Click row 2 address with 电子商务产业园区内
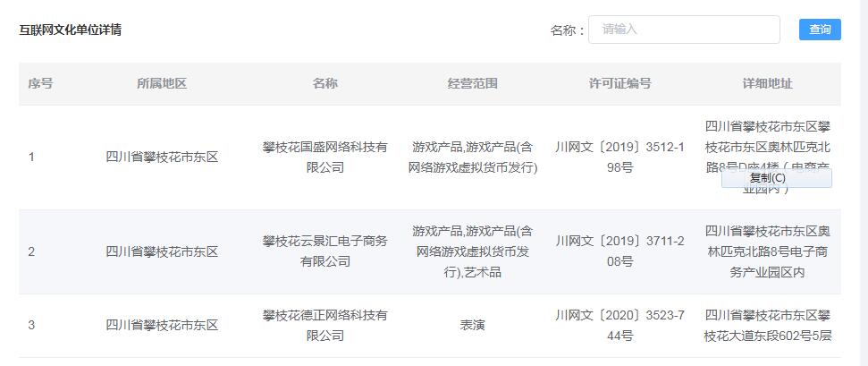 point(767,251)
